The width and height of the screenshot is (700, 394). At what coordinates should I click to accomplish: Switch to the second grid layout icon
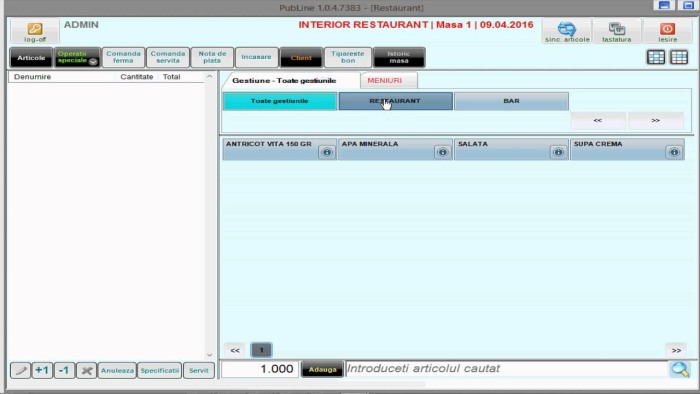[679, 57]
